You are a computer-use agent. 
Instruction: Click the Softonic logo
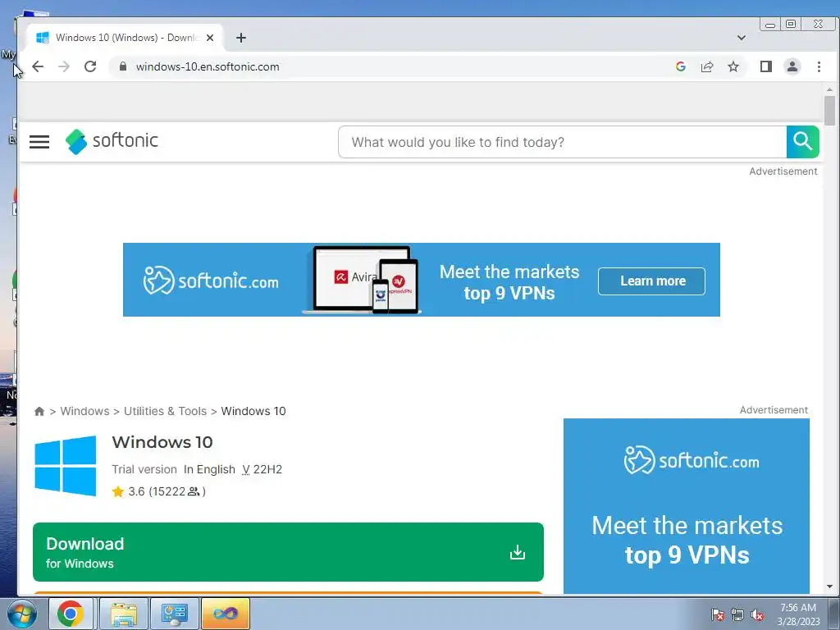tap(112, 141)
